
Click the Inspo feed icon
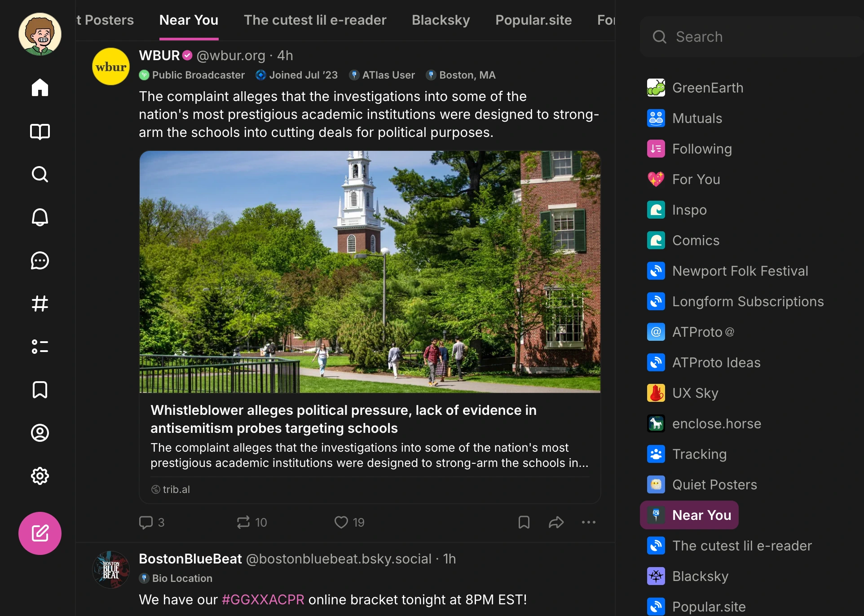click(x=656, y=210)
